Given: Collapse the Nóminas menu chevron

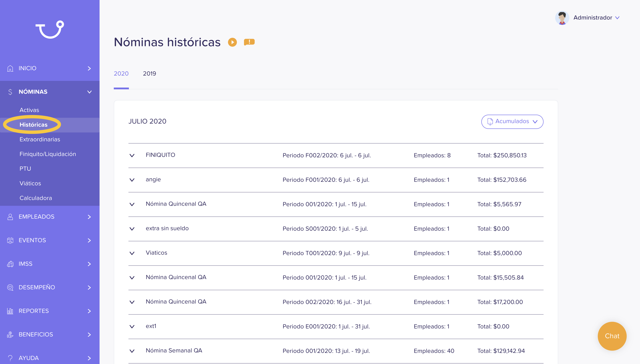Looking at the screenshot, I should pyautogui.click(x=89, y=92).
